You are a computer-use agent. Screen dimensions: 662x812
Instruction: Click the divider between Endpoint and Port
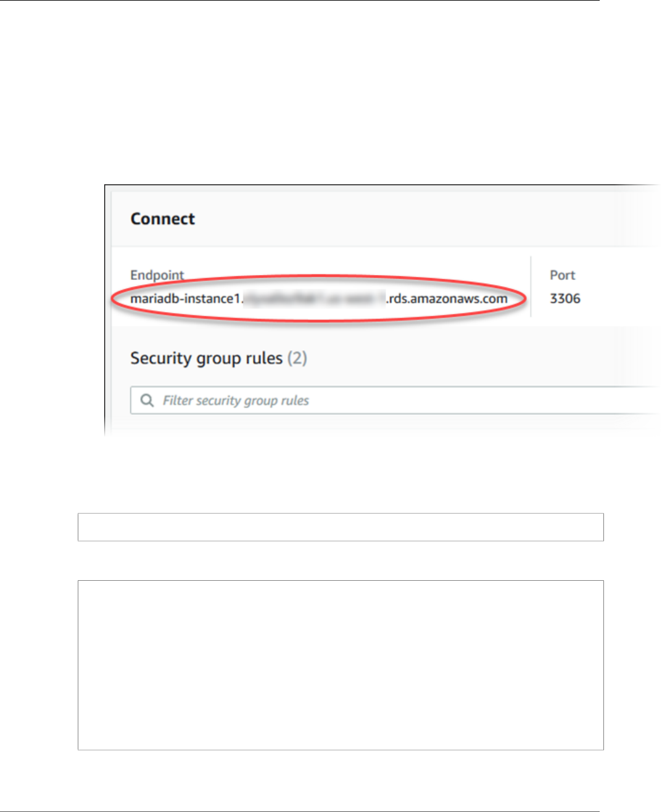531,287
